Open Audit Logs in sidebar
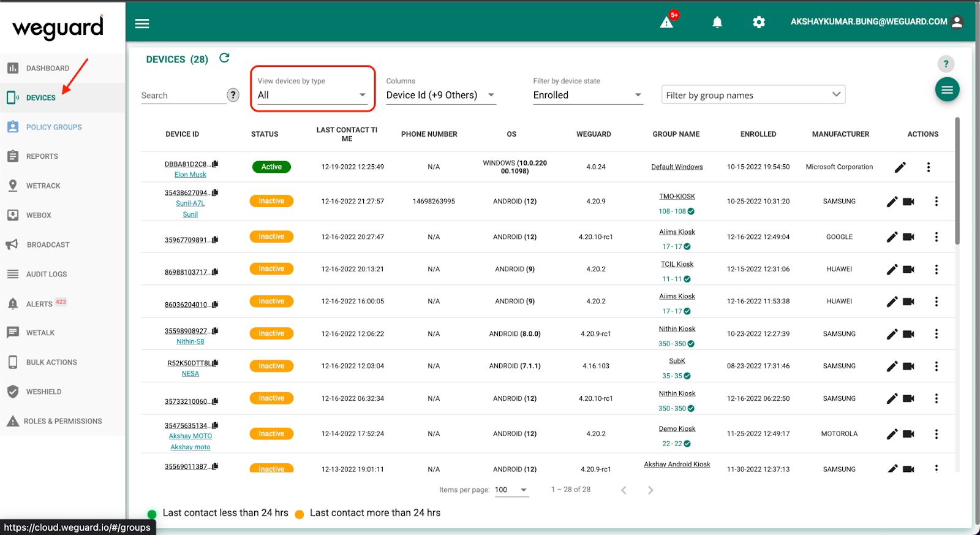 47,275
